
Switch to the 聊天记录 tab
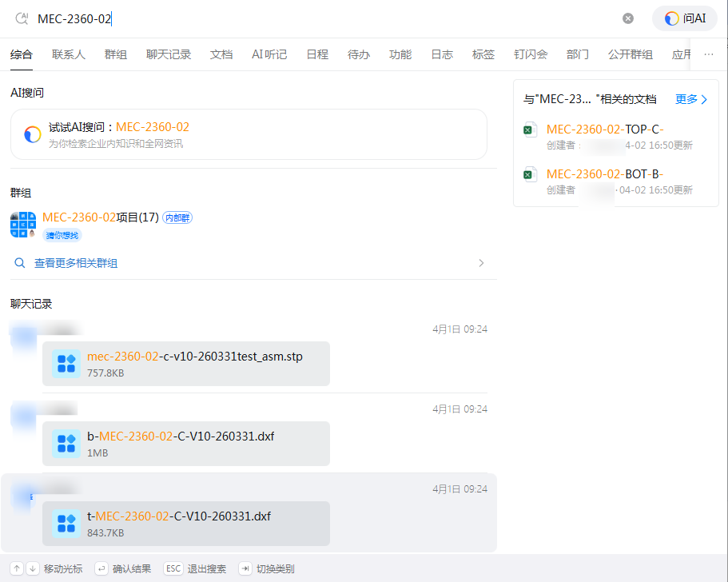pos(169,54)
